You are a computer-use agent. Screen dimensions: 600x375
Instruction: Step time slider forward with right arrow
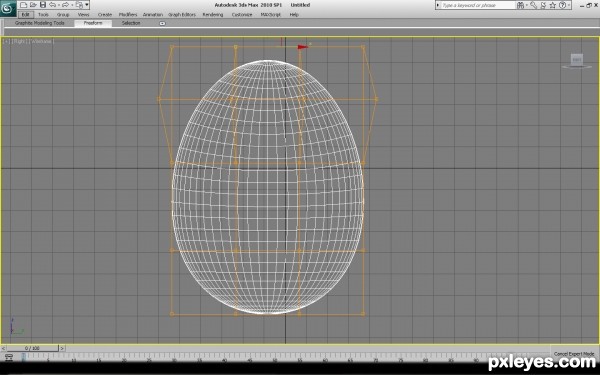click(x=62, y=348)
